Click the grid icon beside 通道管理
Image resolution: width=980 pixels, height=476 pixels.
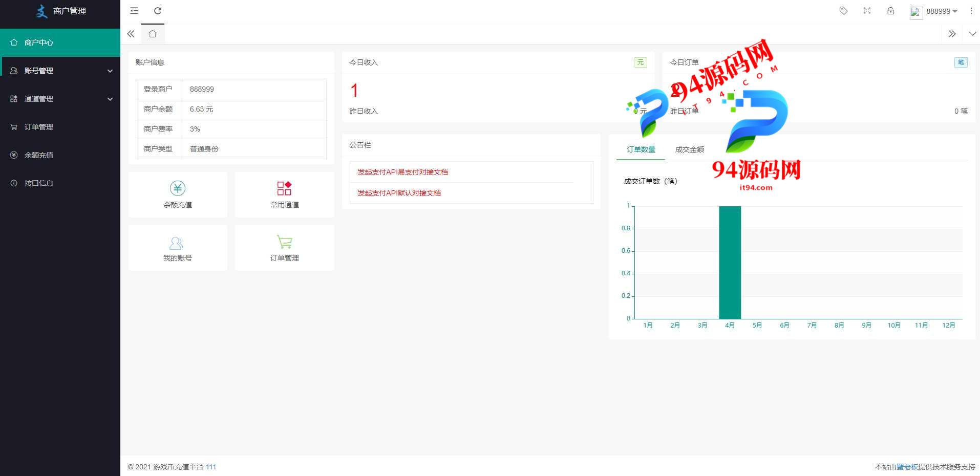tap(14, 99)
